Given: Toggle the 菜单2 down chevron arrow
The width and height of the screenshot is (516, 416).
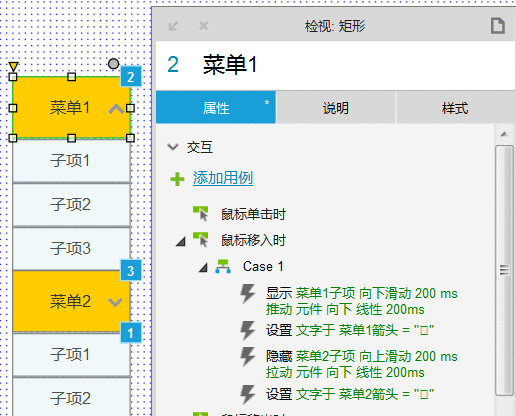Looking at the screenshot, I should [115, 302].
